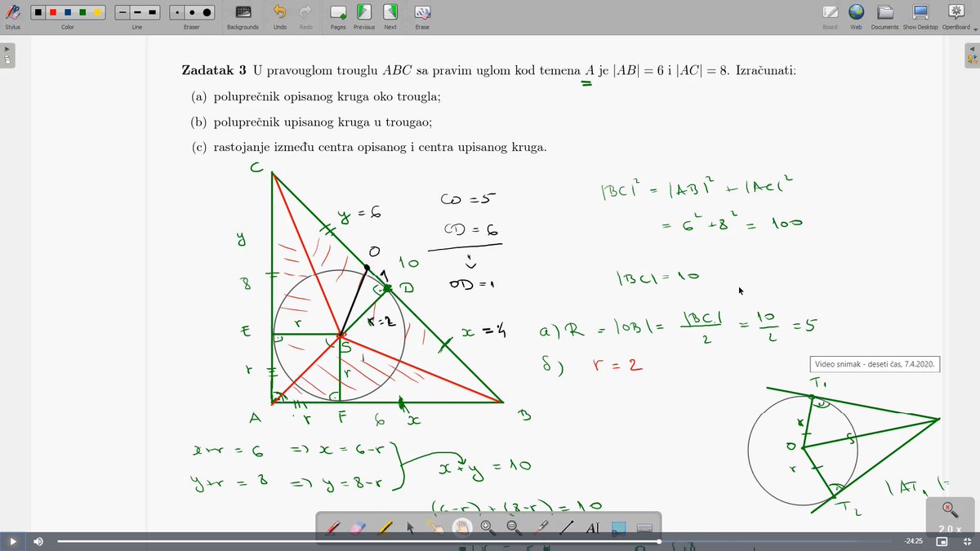Pick the yellow pen color
The height and width of the screenshot is (551, 980).
(x=96, y=13)
